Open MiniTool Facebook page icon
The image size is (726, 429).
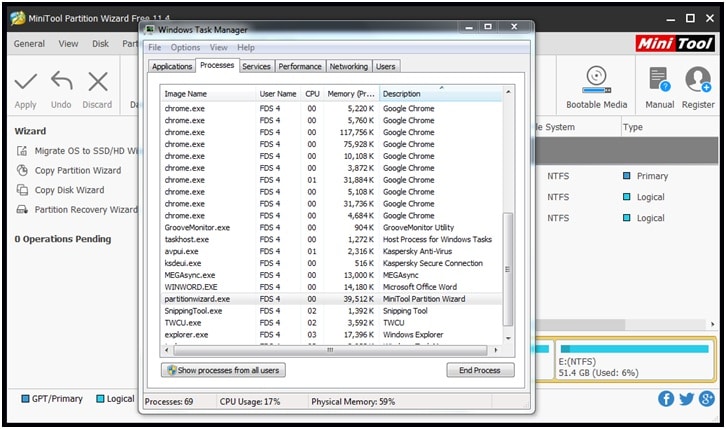click(666, 398)
